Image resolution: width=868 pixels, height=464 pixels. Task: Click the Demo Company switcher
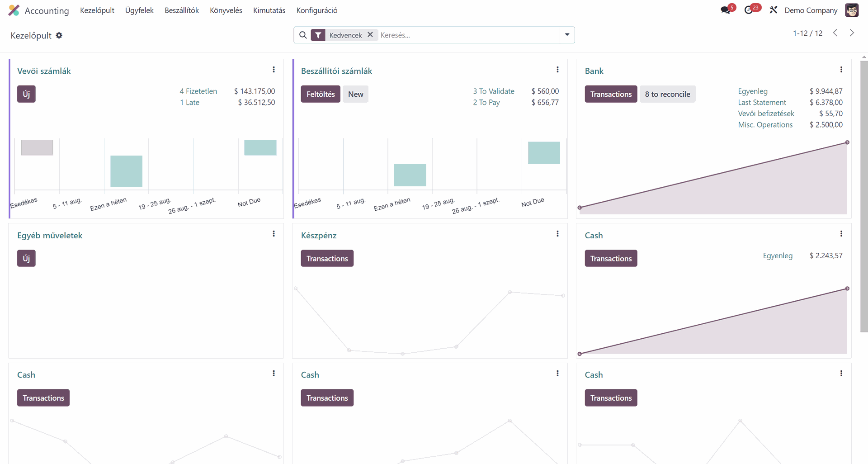(x=811, y=10)
